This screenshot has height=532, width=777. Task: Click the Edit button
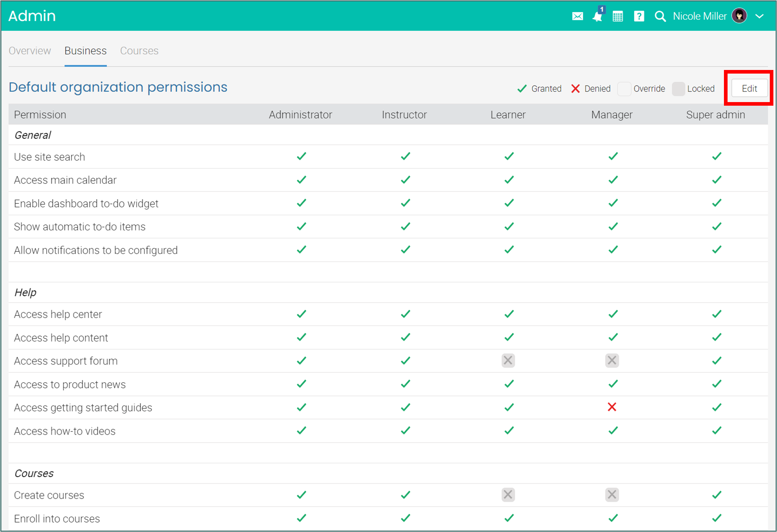(x=749, y=88)
